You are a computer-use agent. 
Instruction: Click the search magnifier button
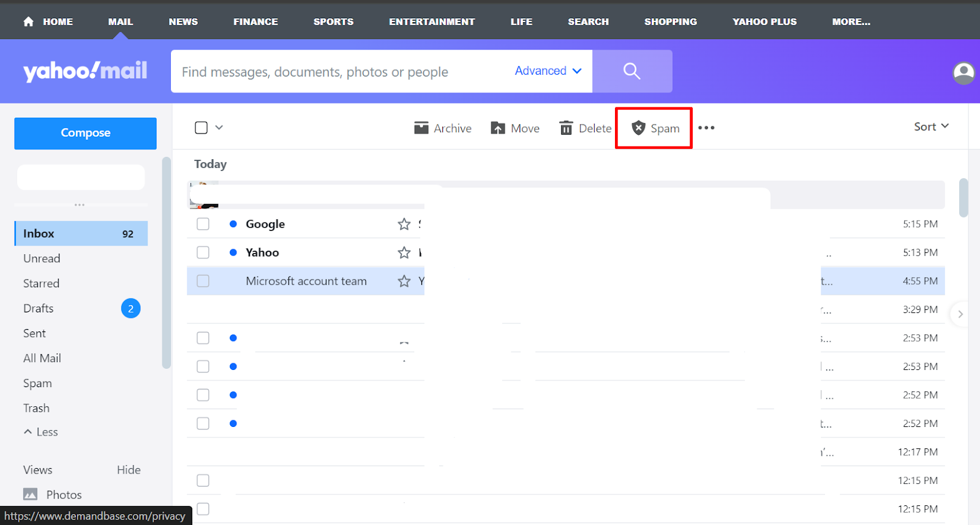632,71
